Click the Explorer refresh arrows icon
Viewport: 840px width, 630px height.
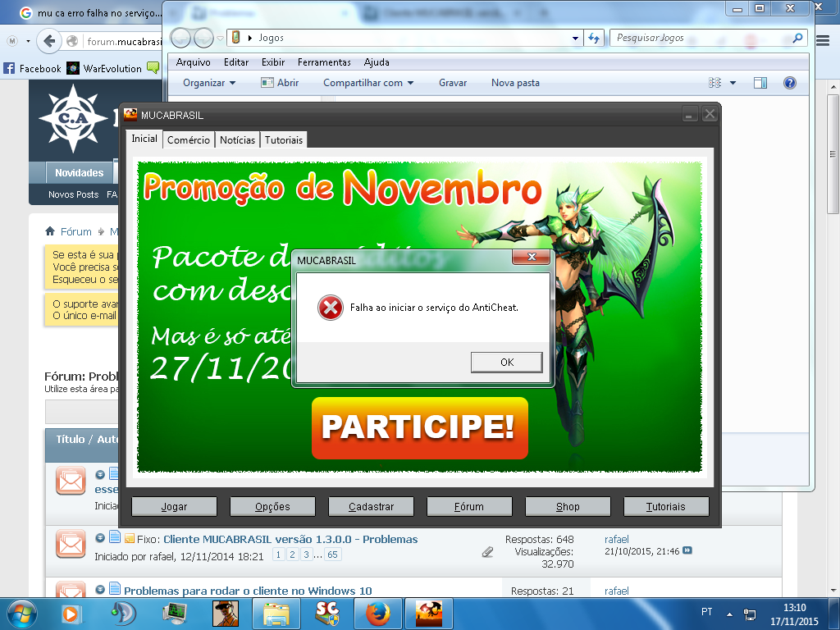(x=595, y=38)
